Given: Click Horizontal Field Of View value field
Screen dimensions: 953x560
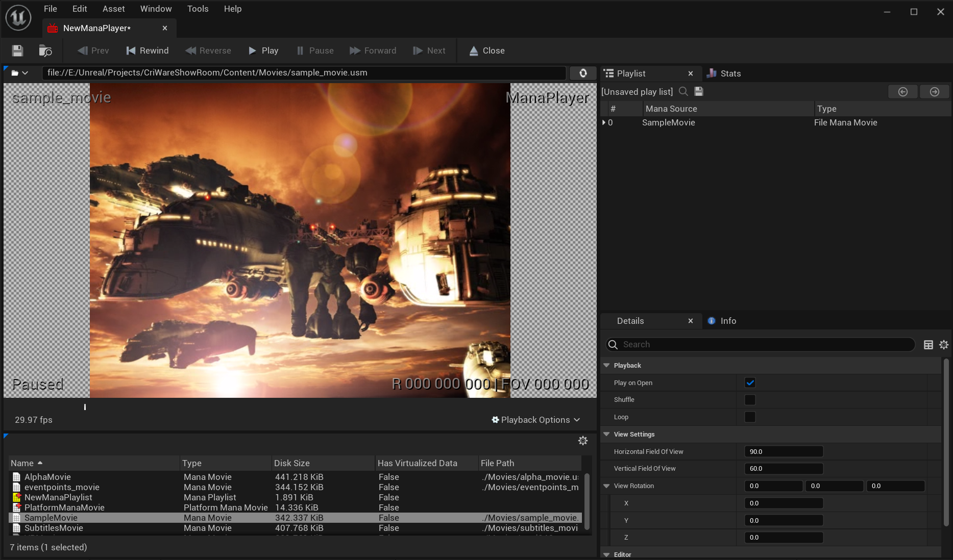Looking at the screenshot, I should click(784, 451).
